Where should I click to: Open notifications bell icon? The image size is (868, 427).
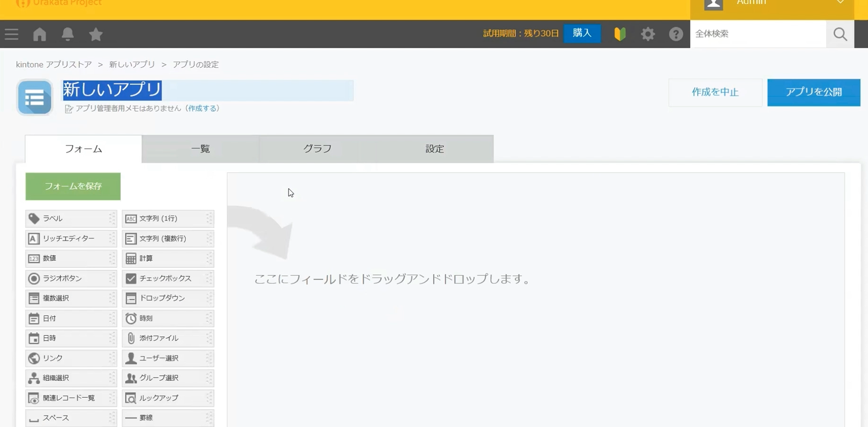[68, 34]
